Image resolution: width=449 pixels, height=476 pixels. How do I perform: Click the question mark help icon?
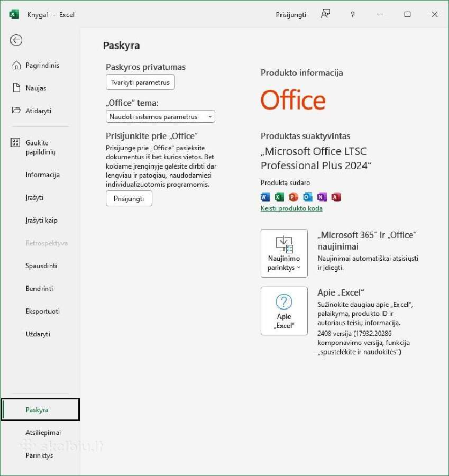[352, 14]
